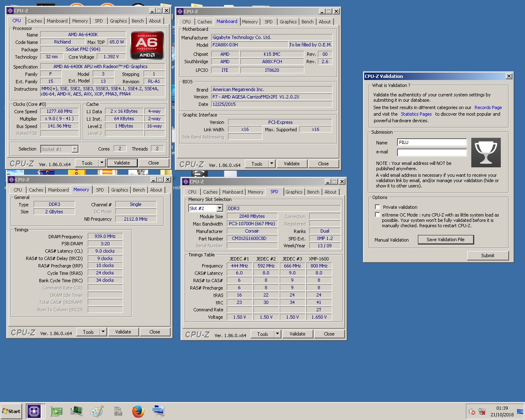Click the muted volume tray icon
This screenshot has width=525, height=420.
click(472, 411)
